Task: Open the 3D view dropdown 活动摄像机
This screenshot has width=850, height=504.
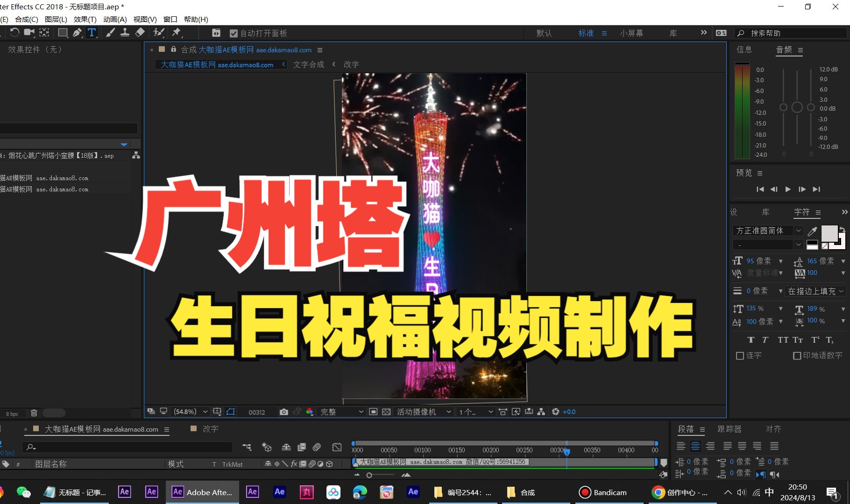Action: tap(424, 412)
